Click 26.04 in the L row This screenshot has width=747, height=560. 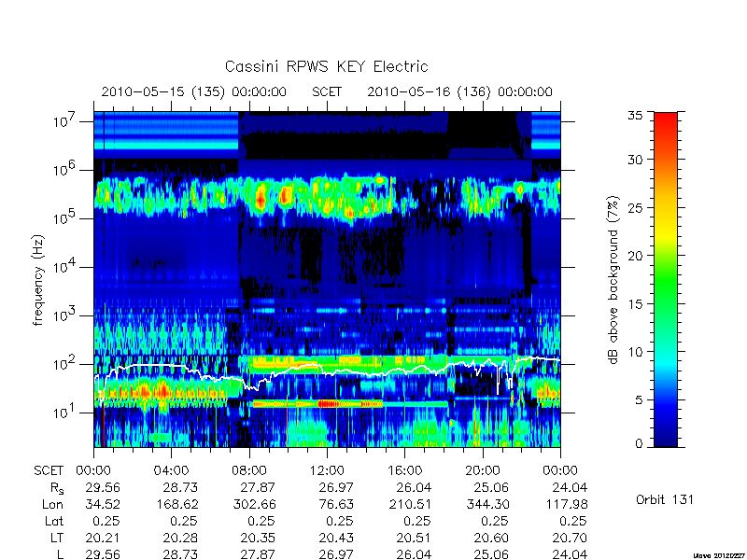coord(414,554)
